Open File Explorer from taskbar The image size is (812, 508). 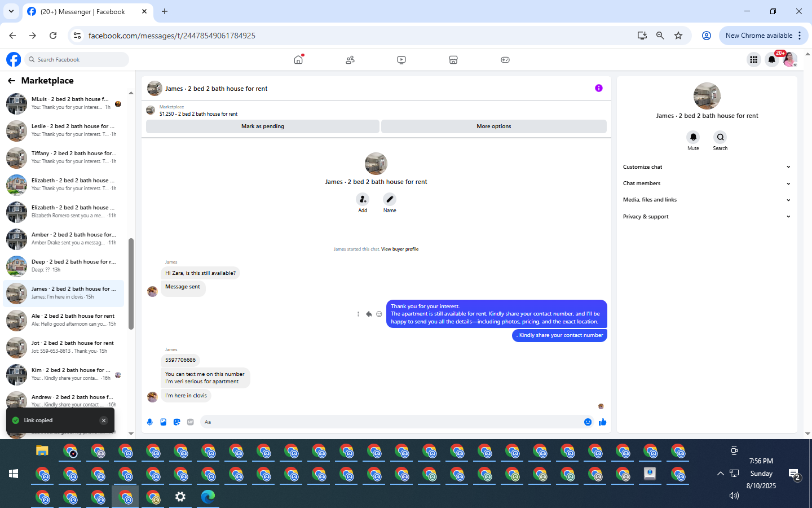pos(42,450)
